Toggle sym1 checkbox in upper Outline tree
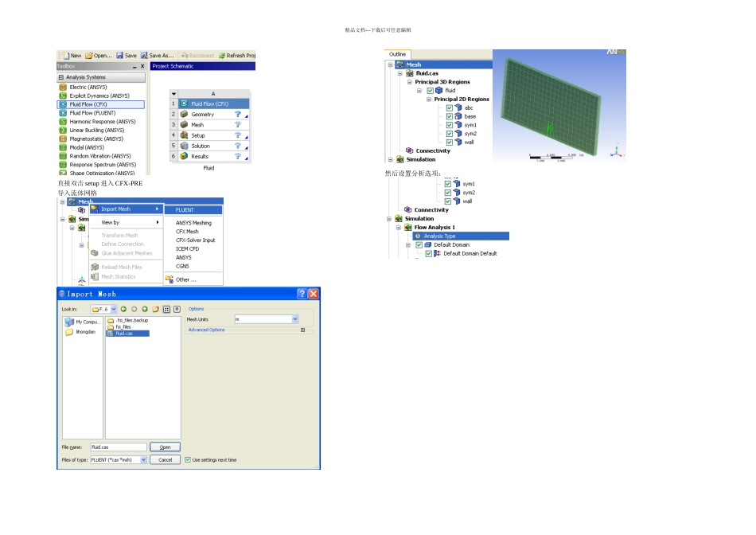This screenshot has width=756, height=535. [x=450, y=126]
